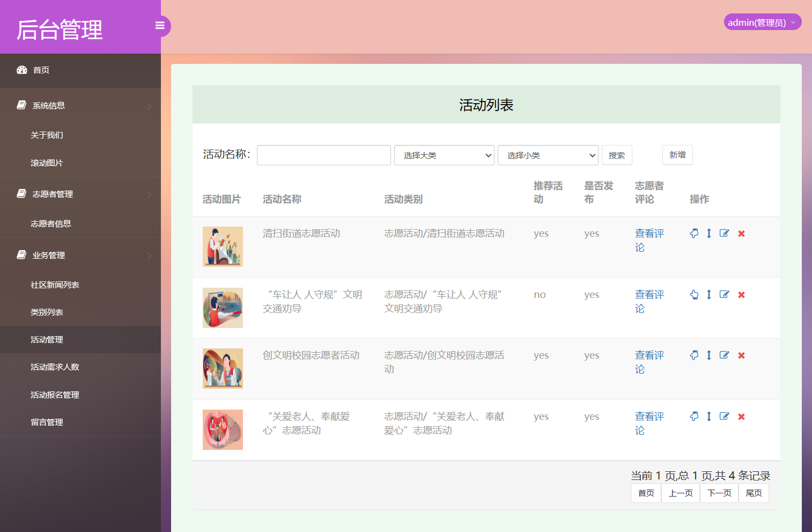Click the red delete icon for 创文明校园志愿者活动
812x532 pixels.
tap(741, 355)
